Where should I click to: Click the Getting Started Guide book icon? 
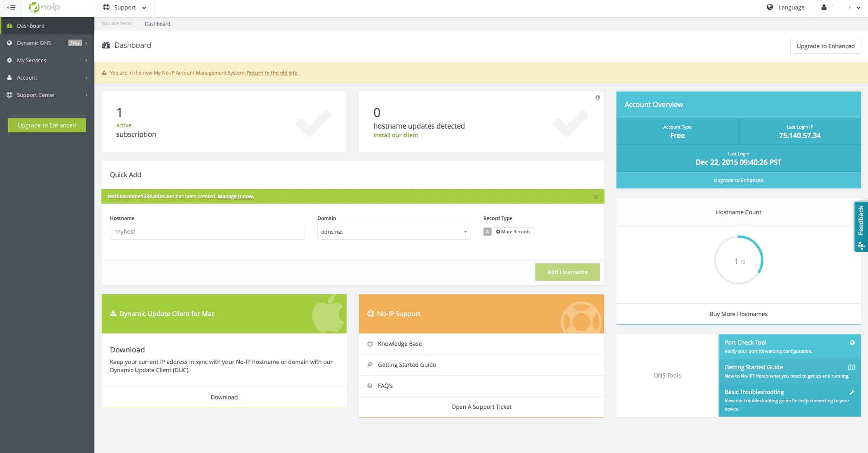(x=370, y=365)
